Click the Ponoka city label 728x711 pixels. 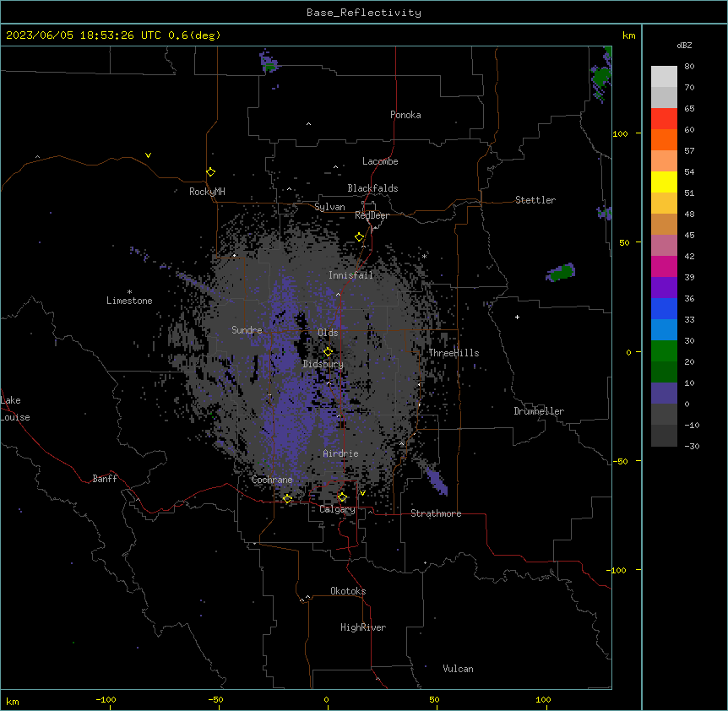pyautogui.click(x=405, y=115)
